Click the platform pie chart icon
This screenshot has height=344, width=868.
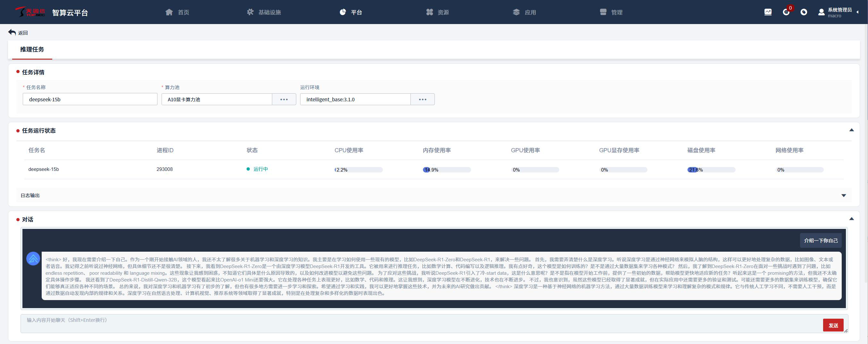click(343, 12)
